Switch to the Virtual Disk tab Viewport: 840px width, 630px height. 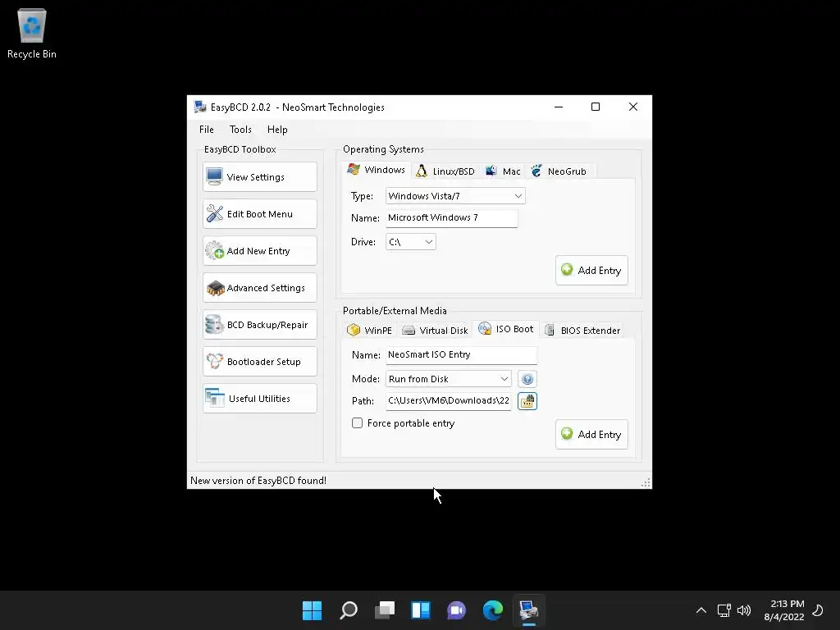tap(435, 331)
